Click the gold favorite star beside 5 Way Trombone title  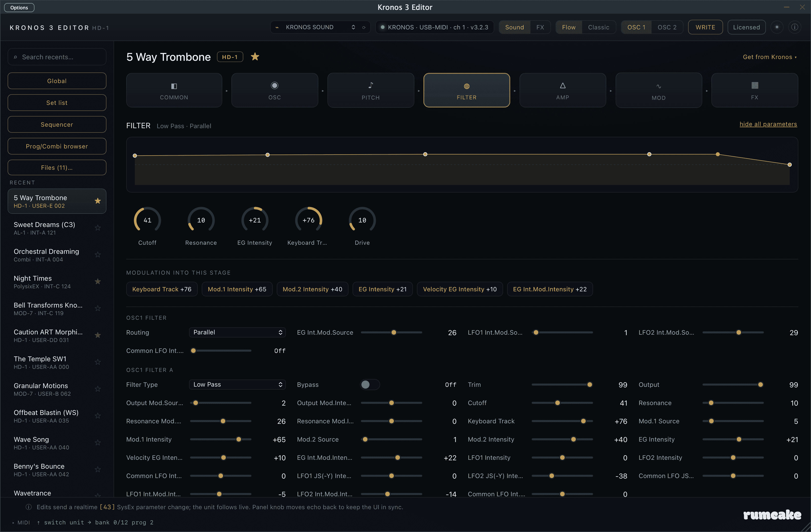(x=255, y=56)
